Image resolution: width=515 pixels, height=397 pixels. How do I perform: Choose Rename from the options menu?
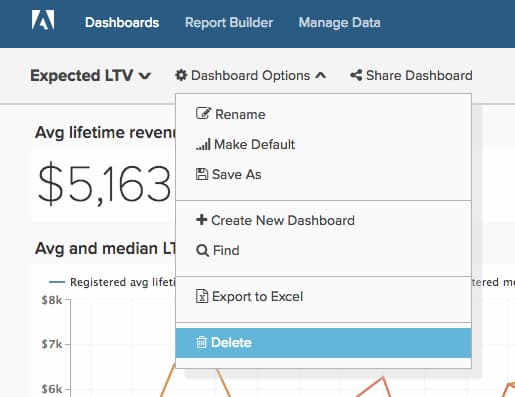[323, 114]
